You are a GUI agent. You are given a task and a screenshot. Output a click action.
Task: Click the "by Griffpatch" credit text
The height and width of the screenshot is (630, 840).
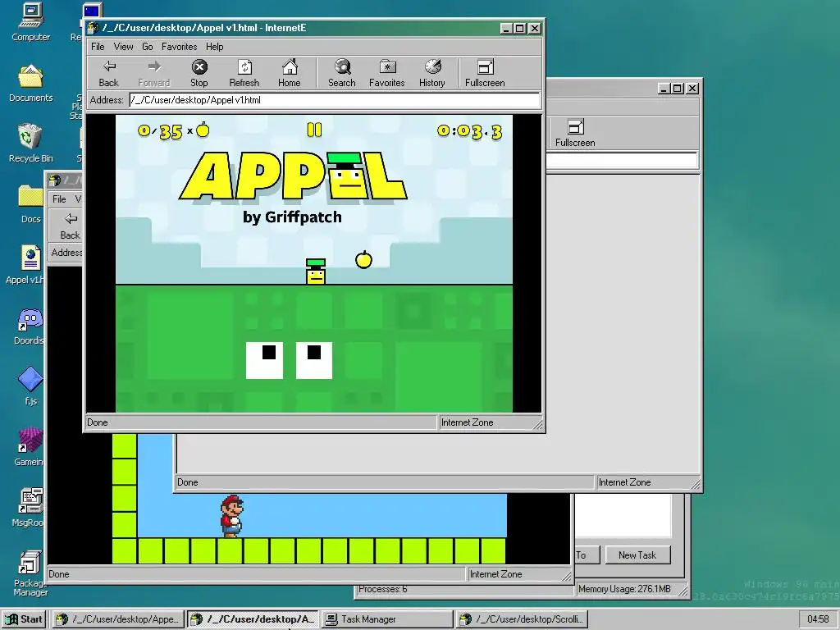point(293,217)
